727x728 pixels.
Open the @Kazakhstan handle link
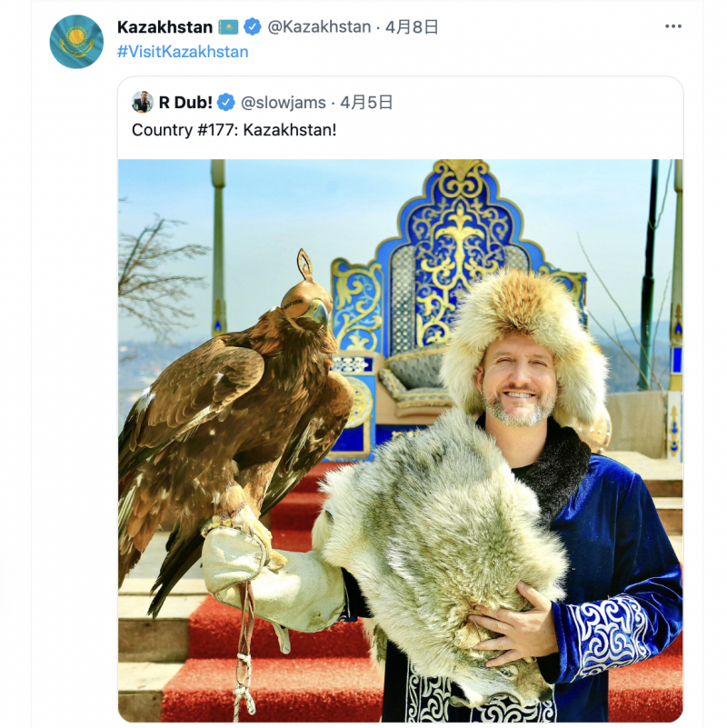click(x=319, y=27)
